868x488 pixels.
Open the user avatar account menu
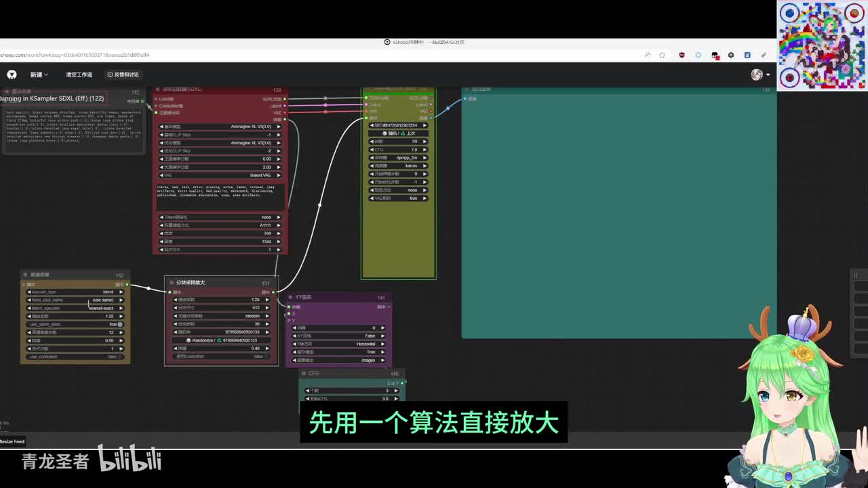(x=759, y=75)
